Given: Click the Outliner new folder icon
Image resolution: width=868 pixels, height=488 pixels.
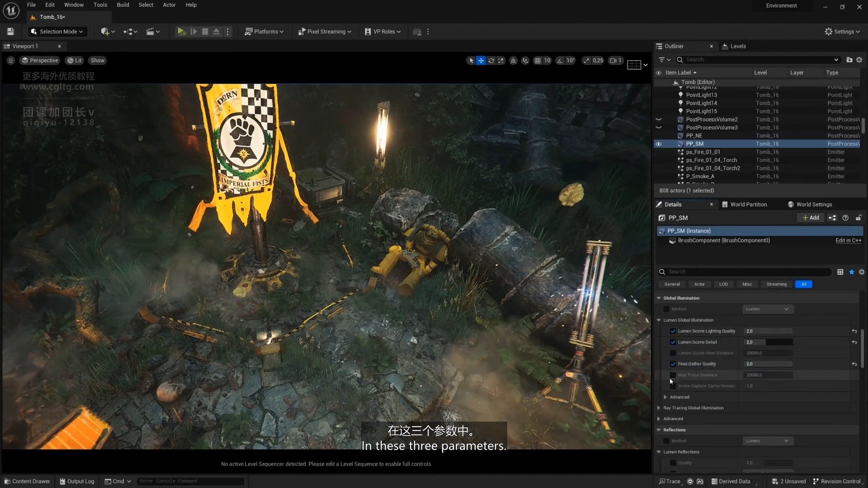Looking at the screenshot, I should tap(849, 60).
